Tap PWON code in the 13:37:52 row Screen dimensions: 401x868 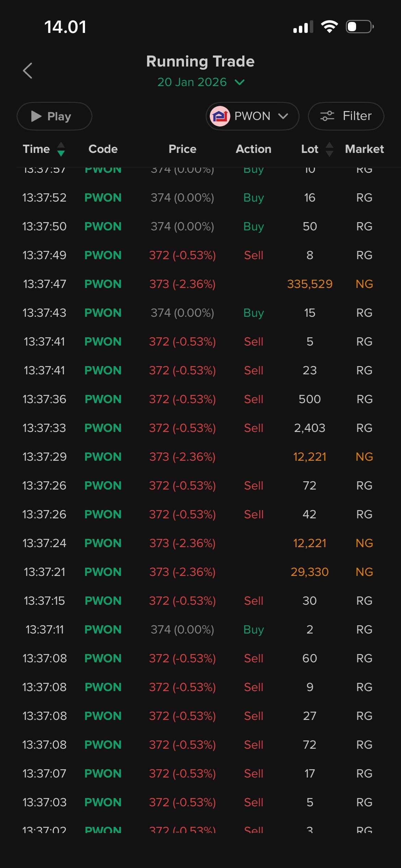[103, 198]
